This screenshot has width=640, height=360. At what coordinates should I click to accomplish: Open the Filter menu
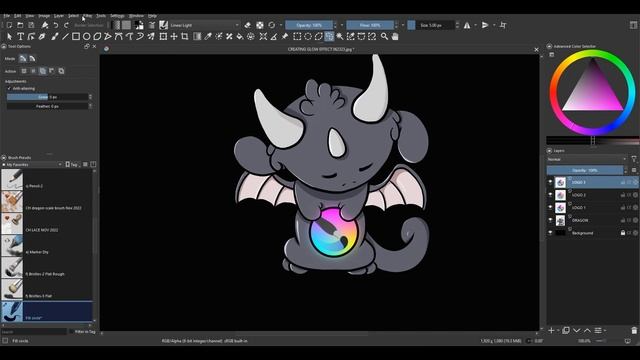88,16
